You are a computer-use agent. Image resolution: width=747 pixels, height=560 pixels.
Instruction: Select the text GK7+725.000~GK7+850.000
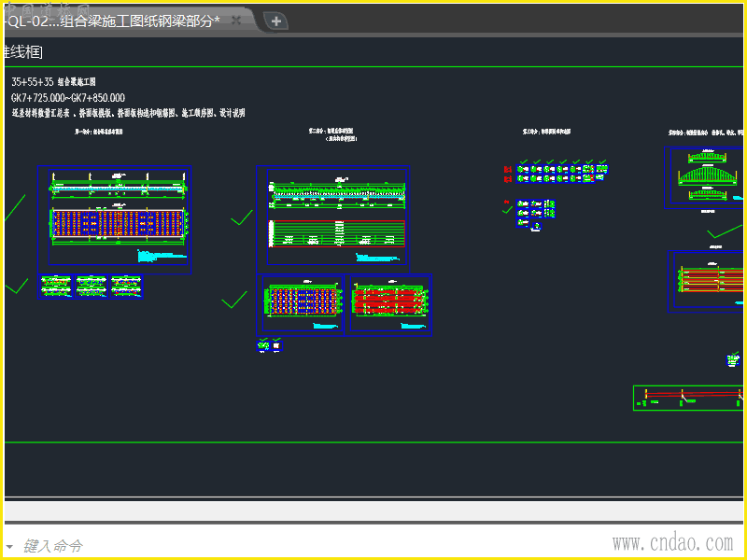coord(68,98)
